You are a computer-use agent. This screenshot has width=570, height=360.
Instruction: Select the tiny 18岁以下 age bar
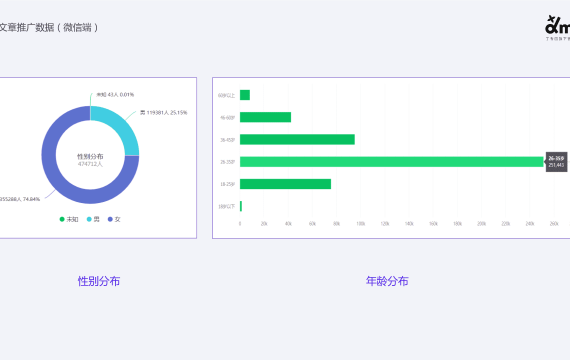[241, 206]
